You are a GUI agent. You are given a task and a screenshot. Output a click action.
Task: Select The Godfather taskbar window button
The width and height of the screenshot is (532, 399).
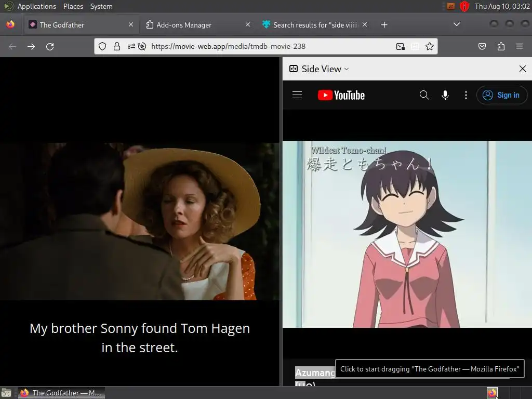coord(62,393)
